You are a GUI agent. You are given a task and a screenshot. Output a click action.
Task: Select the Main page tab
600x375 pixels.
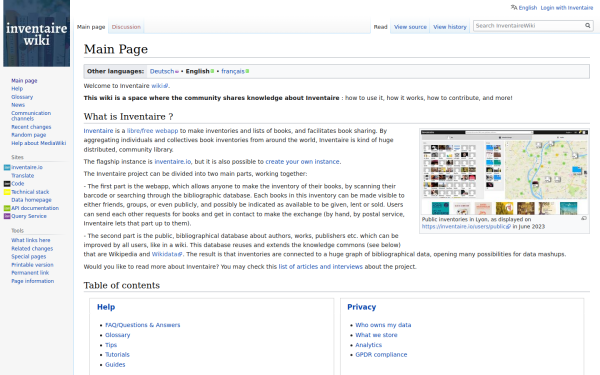tap(91, 27)
